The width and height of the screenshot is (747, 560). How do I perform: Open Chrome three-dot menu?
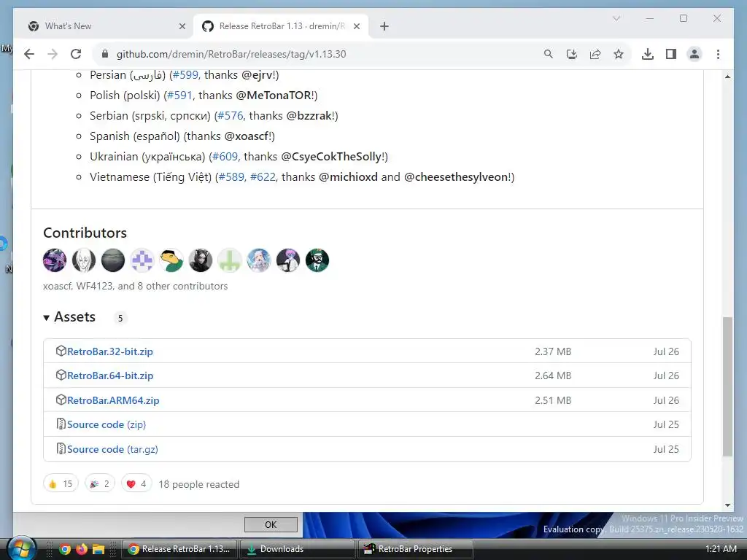click(718, 54)
